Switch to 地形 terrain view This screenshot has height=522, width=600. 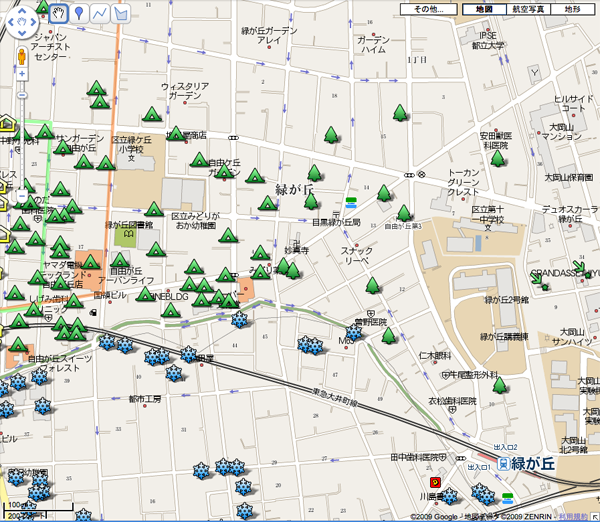click(573, 9)
